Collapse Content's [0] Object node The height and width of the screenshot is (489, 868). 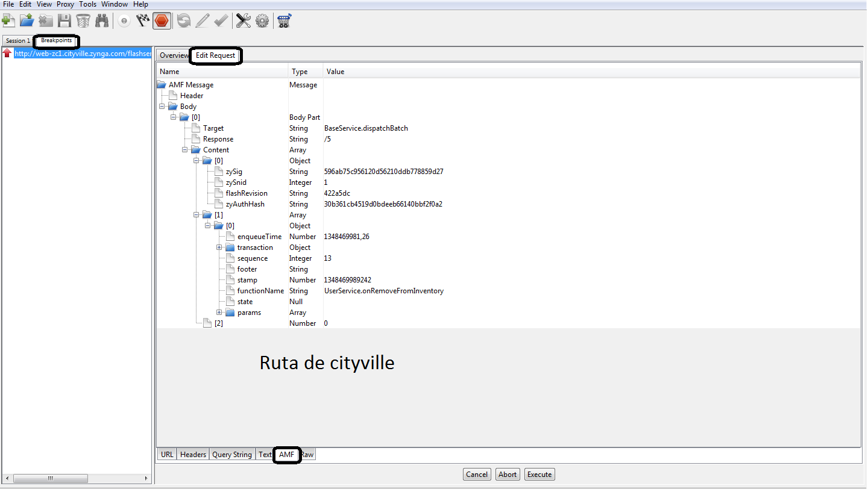click(197, 161)
